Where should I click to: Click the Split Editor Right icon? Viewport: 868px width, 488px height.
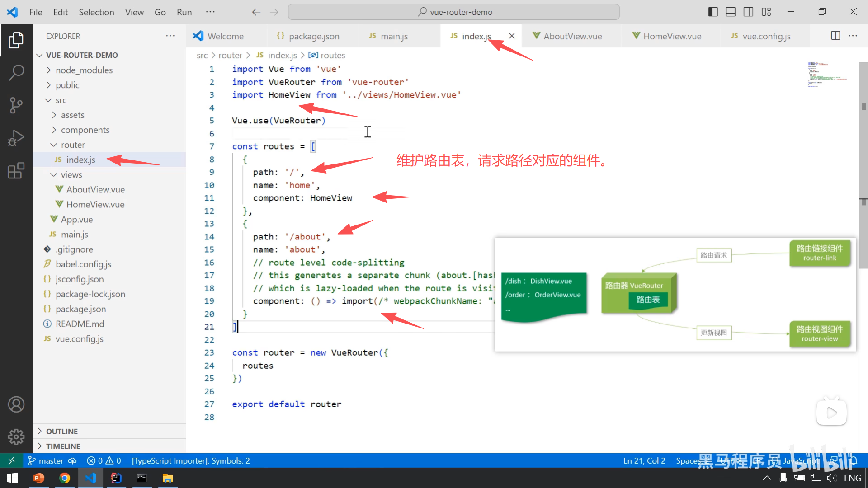tap(835, 36)
